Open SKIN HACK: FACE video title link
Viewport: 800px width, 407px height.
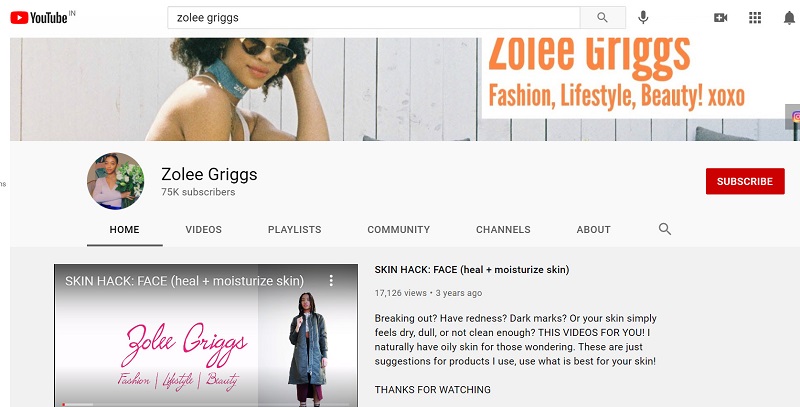click(472, 270)
